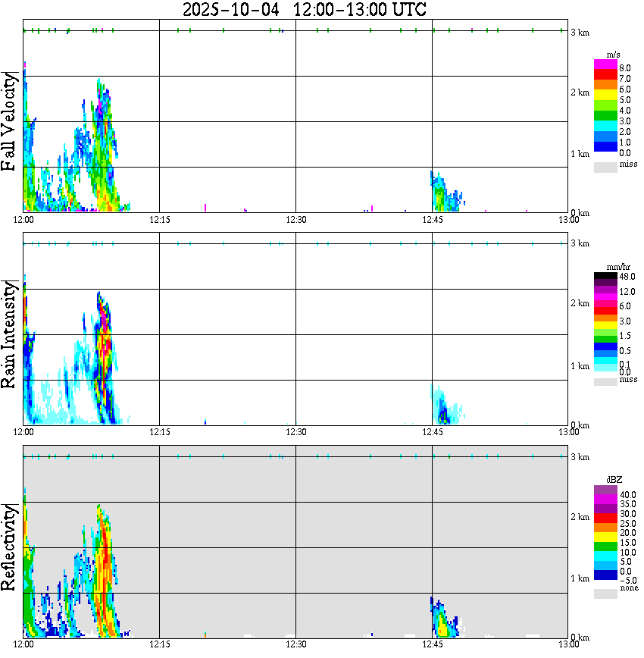Click the 'mm/hr' unit label
Screen dimensions: 644x658
(x=618, y=267)
